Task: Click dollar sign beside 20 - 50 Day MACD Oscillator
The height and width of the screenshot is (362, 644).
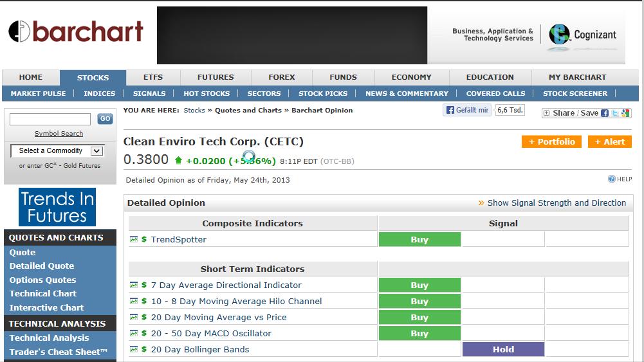Action: click(144, 334)
